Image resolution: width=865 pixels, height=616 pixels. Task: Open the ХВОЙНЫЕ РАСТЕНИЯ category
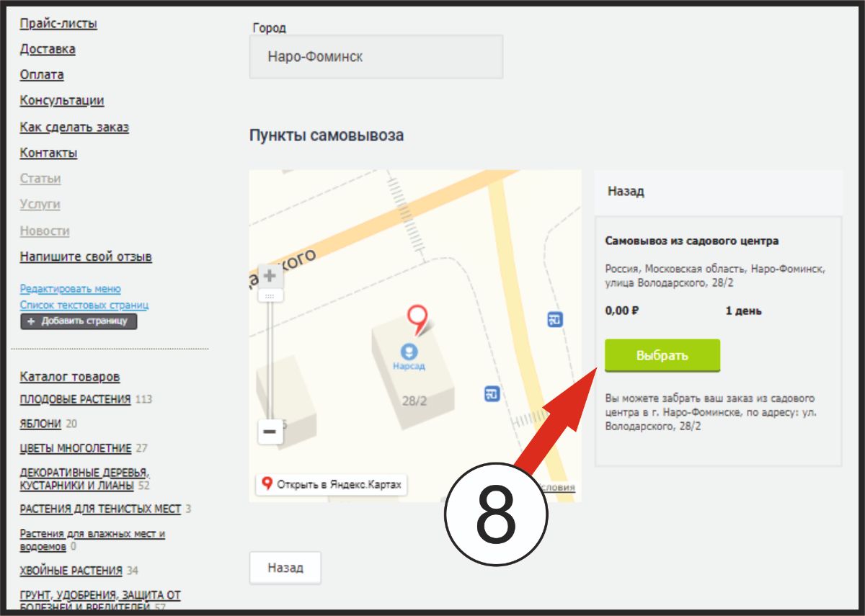pyautogui.click(x=71, y=571)
